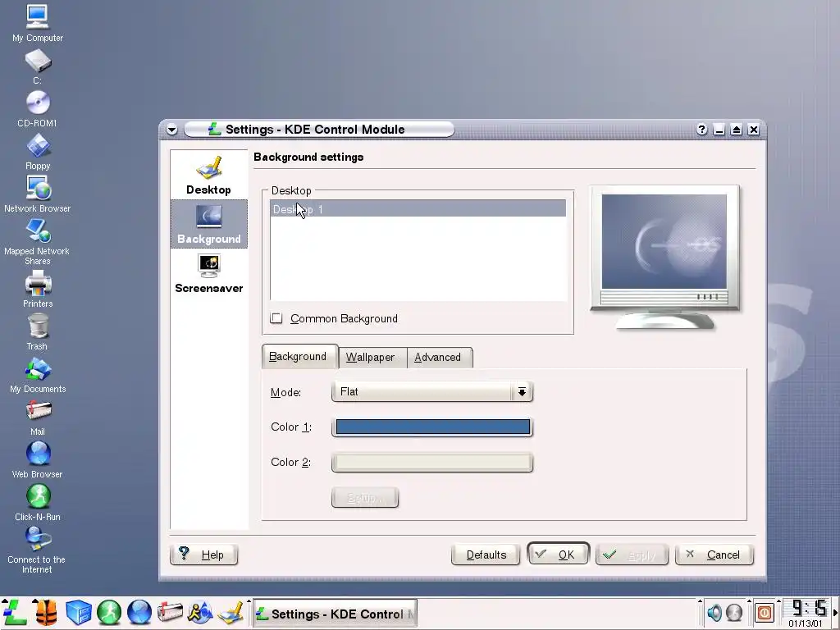Open the window menu arrow in title bar
The height and width of the screenshot is (630, 840).
[172, 130]
